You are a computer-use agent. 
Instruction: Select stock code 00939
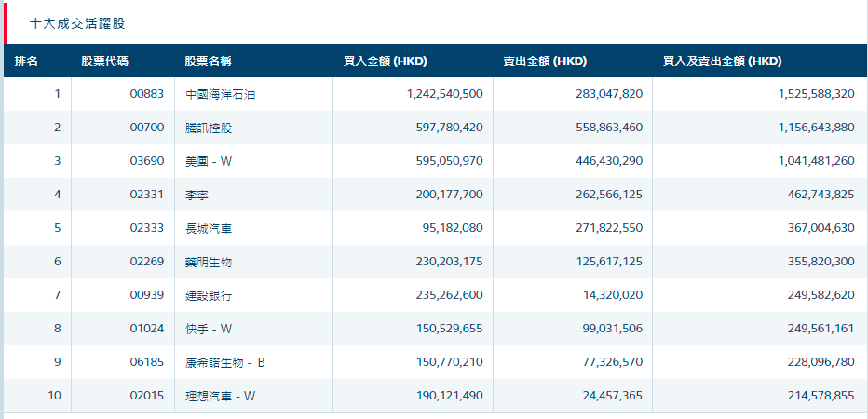click(147, 295)
